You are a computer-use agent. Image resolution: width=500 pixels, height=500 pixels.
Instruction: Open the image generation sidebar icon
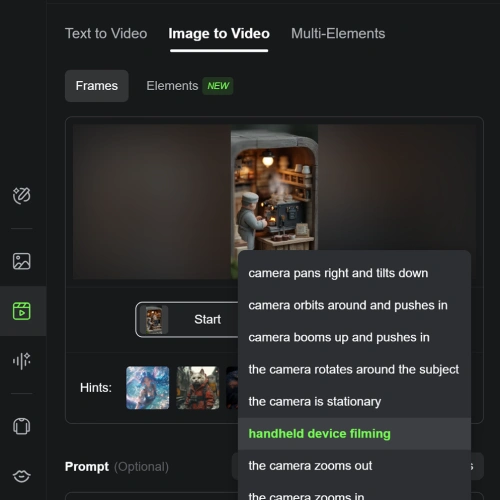22,261
